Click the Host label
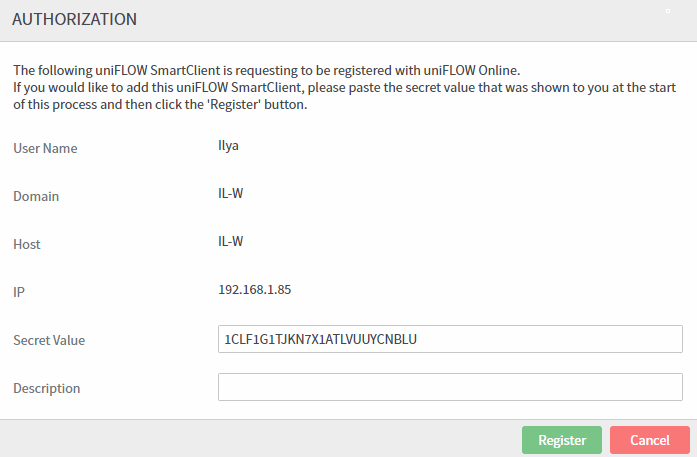Image resolution: width=697 pixels, height=457 pixels. 27,244
